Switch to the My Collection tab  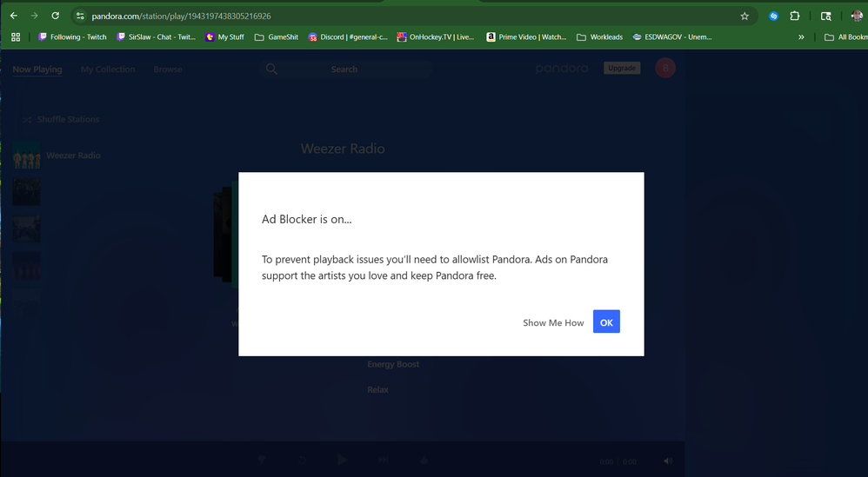108,70
